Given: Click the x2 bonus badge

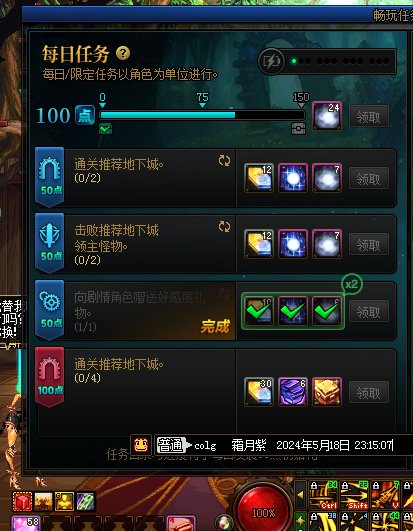Looking at the screenshot, I should [x=351, y=284].
